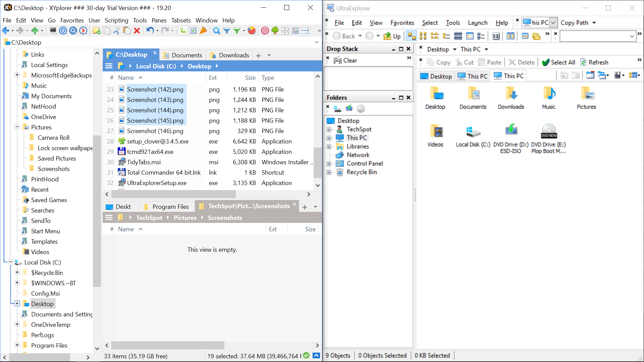Switch to Program Files tab in lower pane
Screen dimensions: 644x362
pyautogui.click(x=166, y=207)
